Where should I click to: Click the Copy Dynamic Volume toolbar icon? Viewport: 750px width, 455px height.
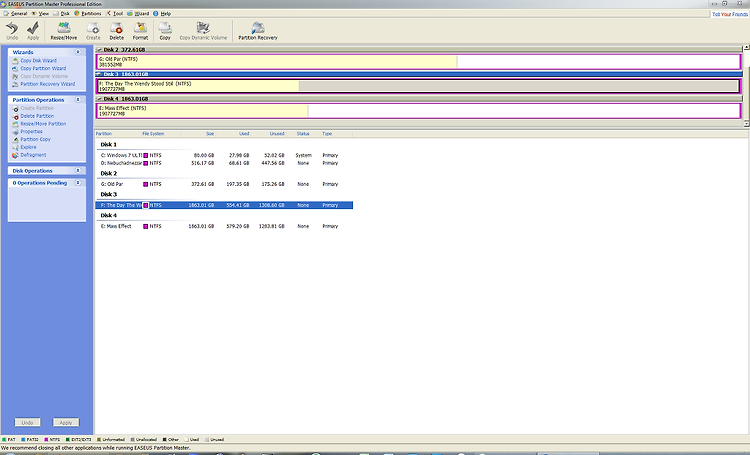click(203, 28)
